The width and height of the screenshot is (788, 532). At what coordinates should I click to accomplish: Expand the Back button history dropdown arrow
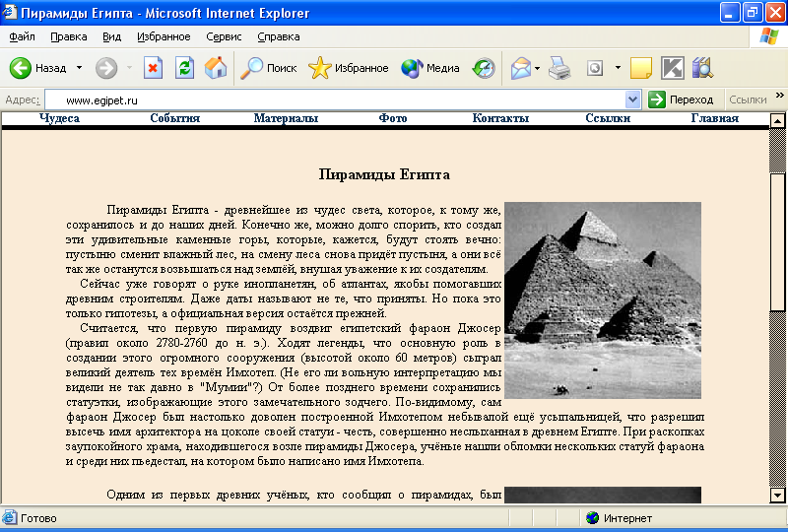[x=78, y=68]
